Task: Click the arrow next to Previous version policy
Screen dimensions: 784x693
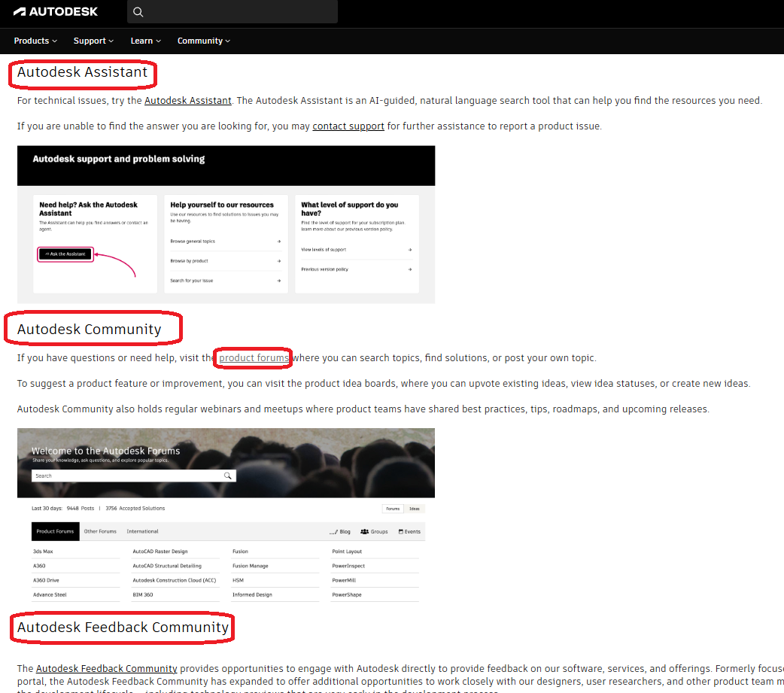Action: [x=410, y=270]
